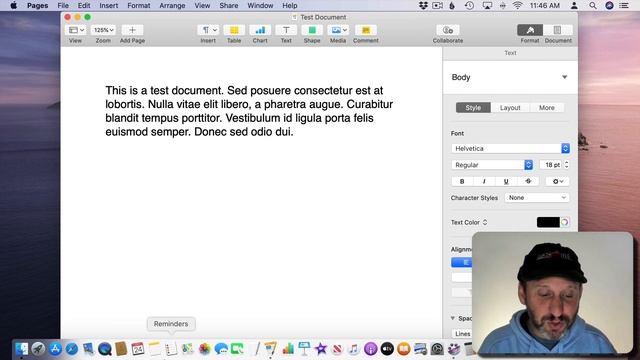Open the Insert menu in menu bar
Viewport: 640px width, 360px height.
[x=109, y=5]
